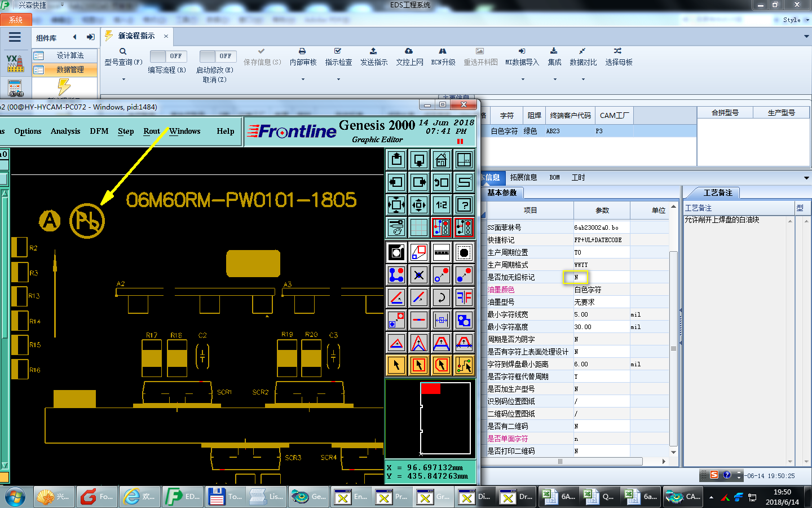The width and height of the screenshot is (812, 508).
Task: Click the magnifier icon for 型号查询
Action: point(123,51)
